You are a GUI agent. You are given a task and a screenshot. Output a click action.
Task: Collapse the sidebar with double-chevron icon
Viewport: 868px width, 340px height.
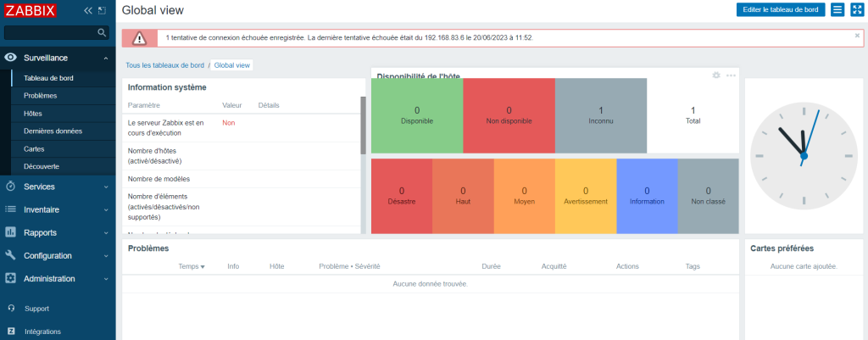click(88, 11)
